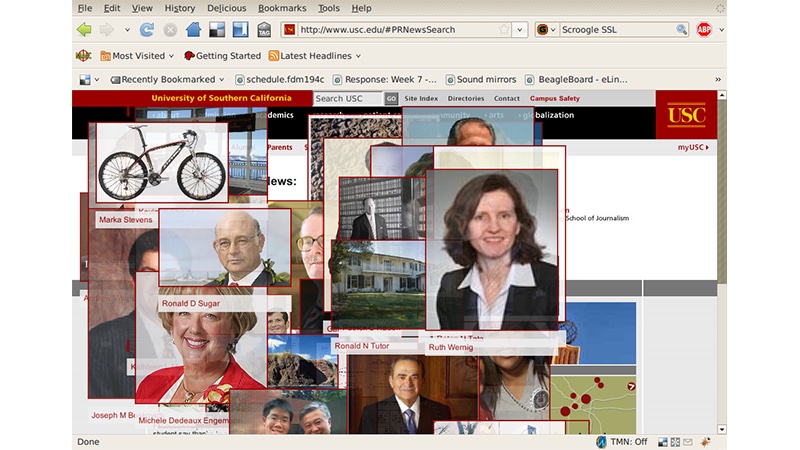
Task: Open the BeagleBoard - eLin... bookmark
Action: (x=577, y=80)
